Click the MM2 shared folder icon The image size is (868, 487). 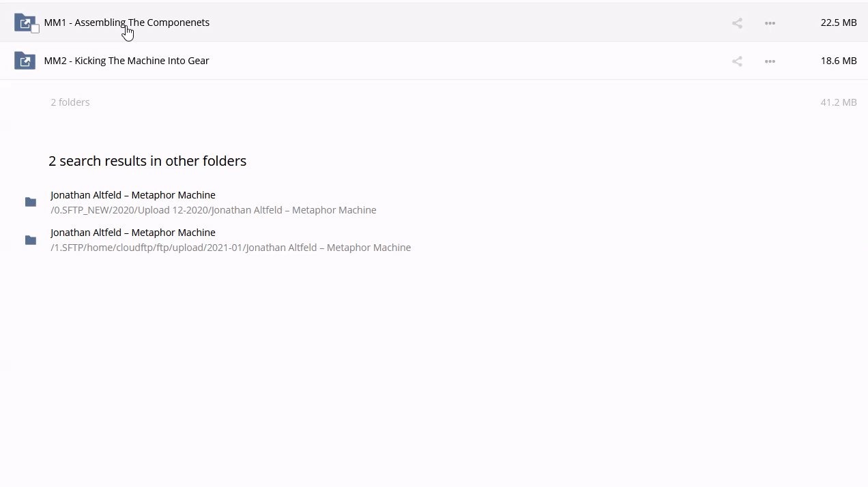pyautogui.click(x=25, y=61)
